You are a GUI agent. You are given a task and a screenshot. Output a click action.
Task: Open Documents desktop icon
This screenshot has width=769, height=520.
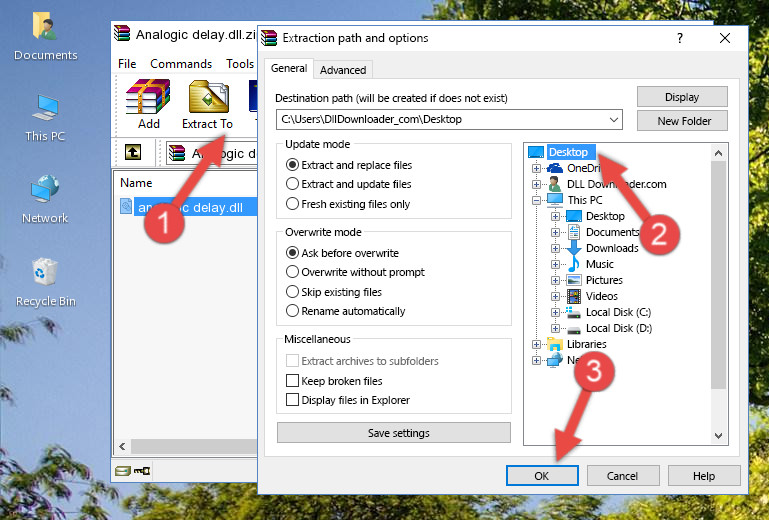(46, 36)
